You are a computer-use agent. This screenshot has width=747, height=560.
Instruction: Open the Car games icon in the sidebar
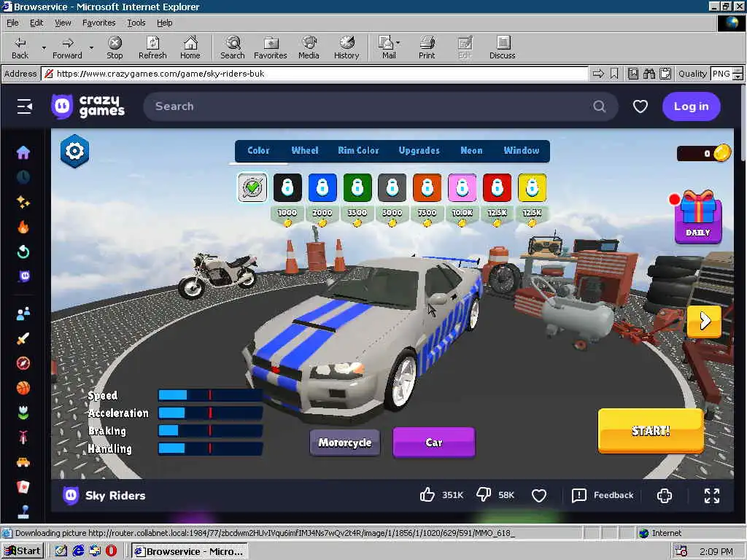23,462
